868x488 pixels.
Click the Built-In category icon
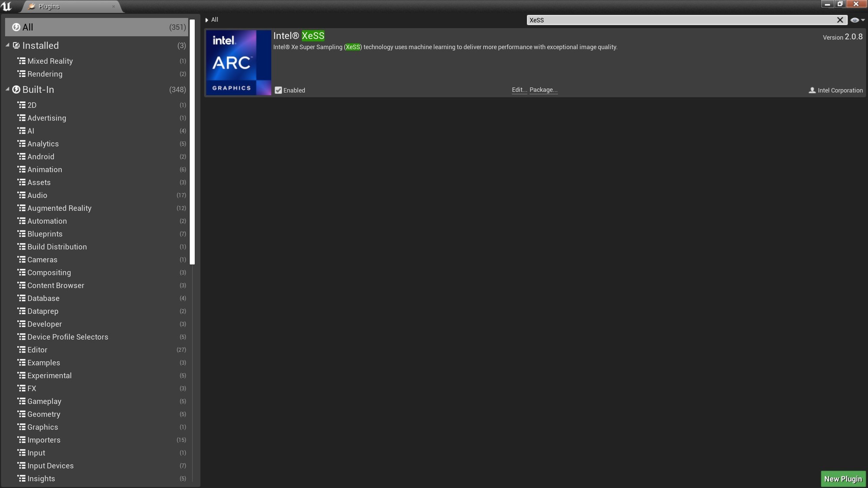coord(16,89)
